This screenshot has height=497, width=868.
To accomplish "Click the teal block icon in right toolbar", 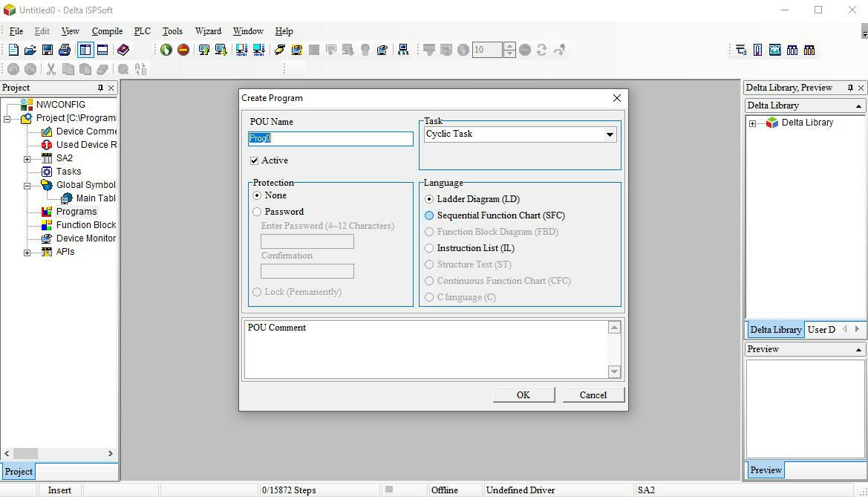I will [775, 50].
